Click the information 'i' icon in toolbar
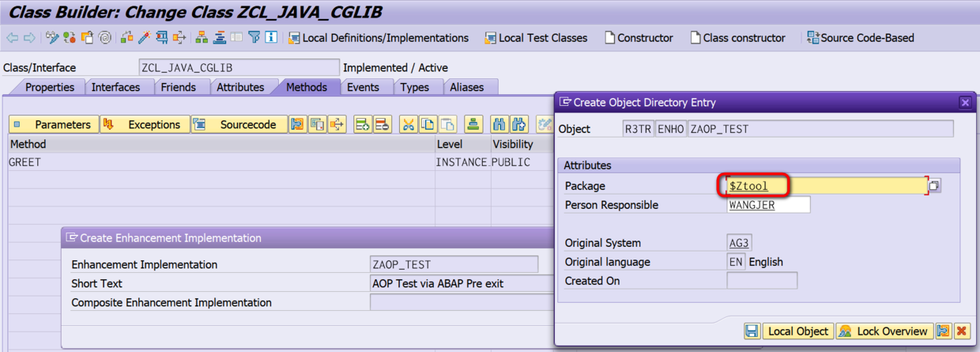 pyautogui.click(x=271, y=37)
